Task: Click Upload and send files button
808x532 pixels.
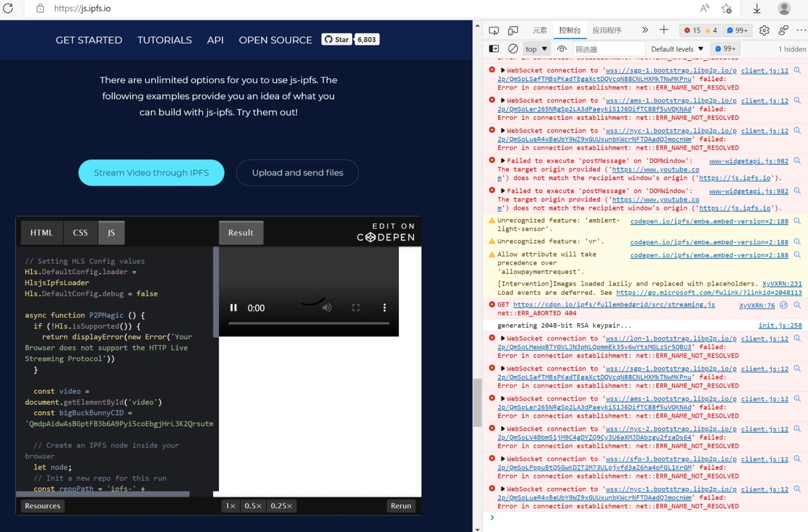Action: pos(297,172)
